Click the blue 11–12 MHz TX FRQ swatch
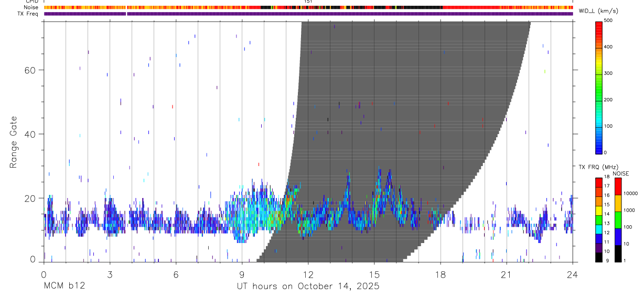Screen dimensions: 644x297 (598, 238)
